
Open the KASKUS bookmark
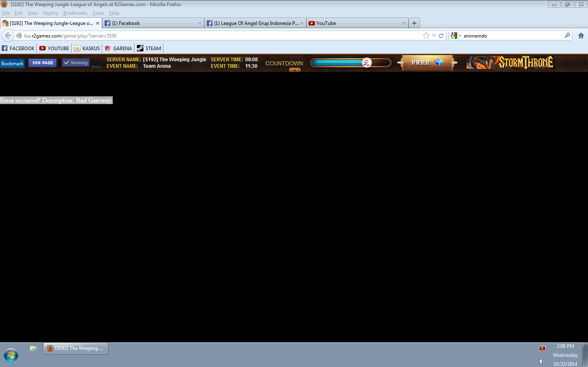click(87, 48)
